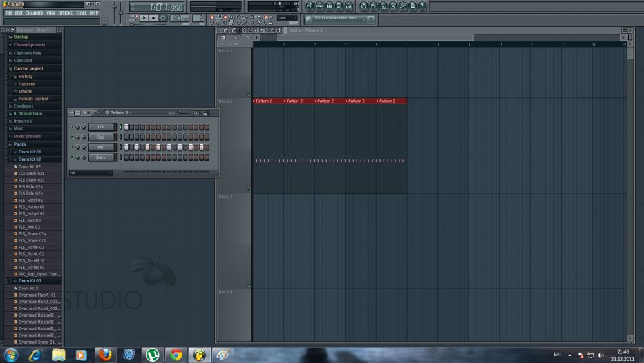Click the tempo display field
The width and height of the screenshot is (644, 363).
(x=180, y=18)
